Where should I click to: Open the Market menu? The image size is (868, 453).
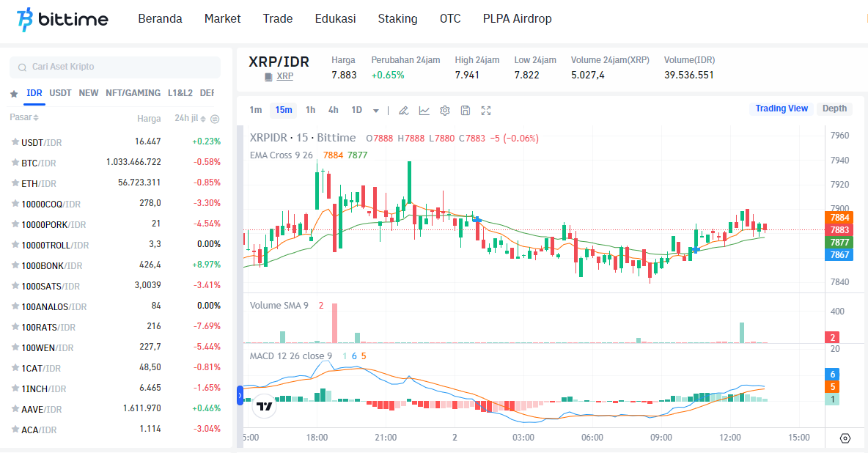pos(223,19)
